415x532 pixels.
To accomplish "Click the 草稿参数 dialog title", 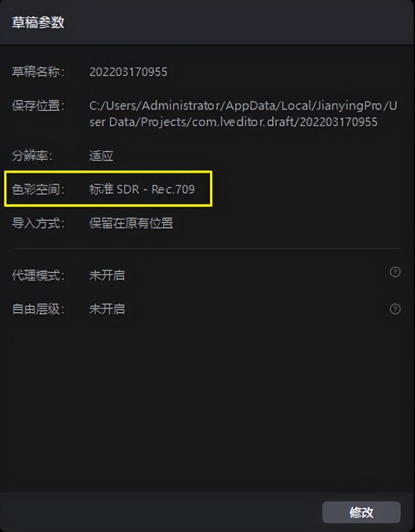I will 38,22.
